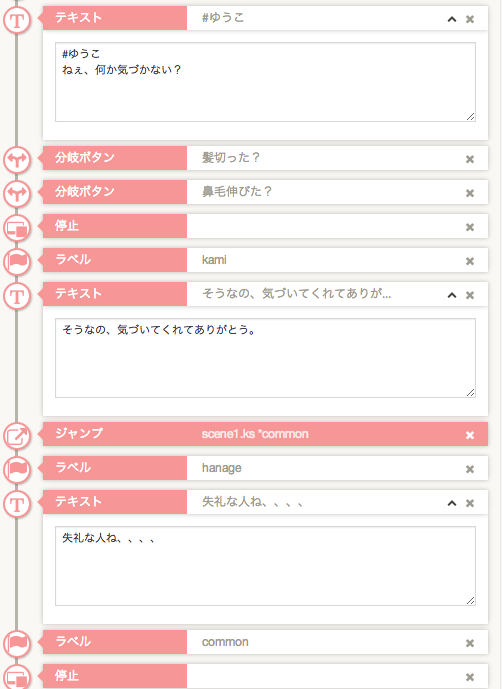
Task: Click the text icon beside #ゆうこ row
Action: 17,20
